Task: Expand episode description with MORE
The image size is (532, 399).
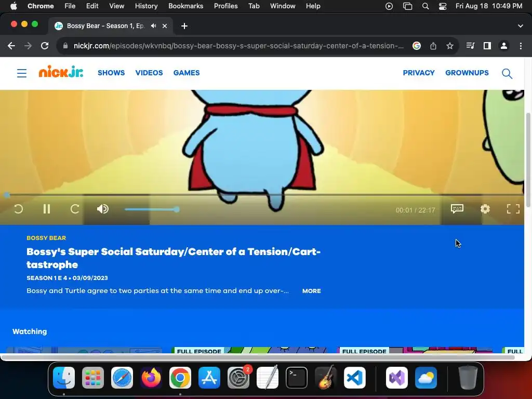Action: [312, 291]
